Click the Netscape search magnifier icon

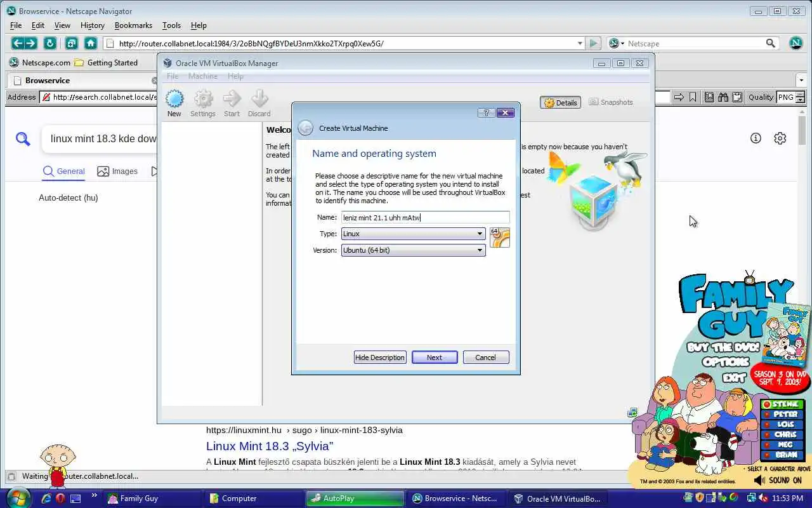tap(771, 43)
